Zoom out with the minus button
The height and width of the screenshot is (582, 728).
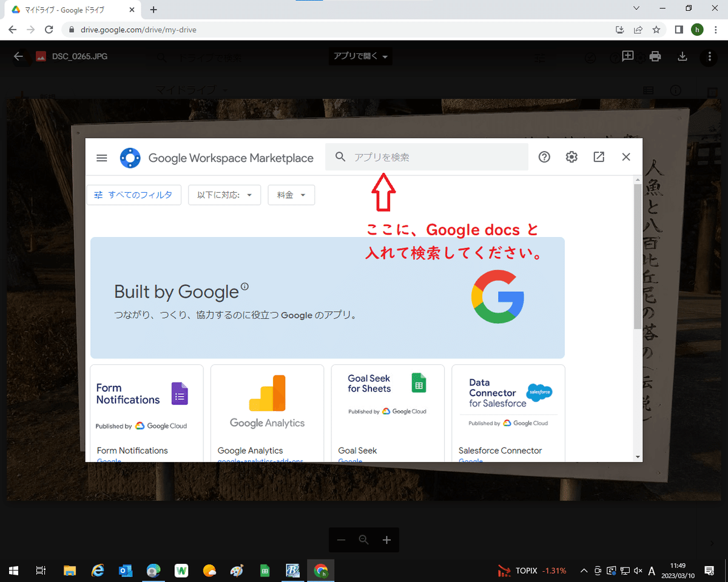pos(342,540)
